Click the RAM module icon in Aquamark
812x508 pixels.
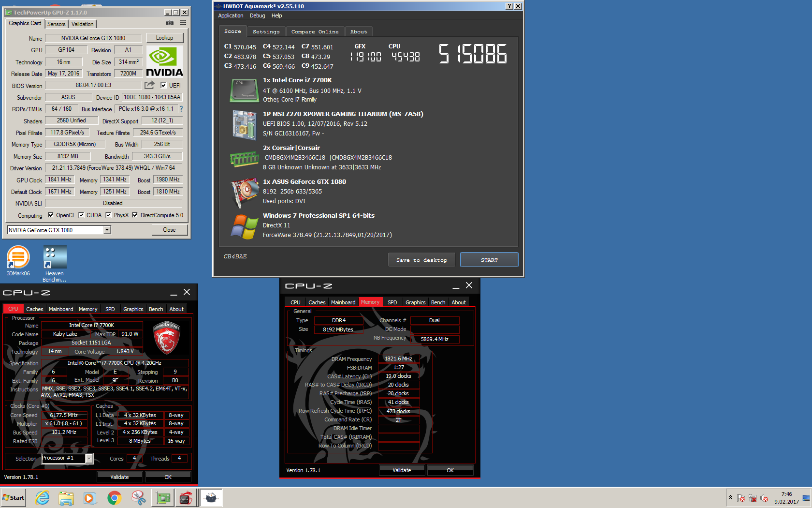(x=244, y=159)
